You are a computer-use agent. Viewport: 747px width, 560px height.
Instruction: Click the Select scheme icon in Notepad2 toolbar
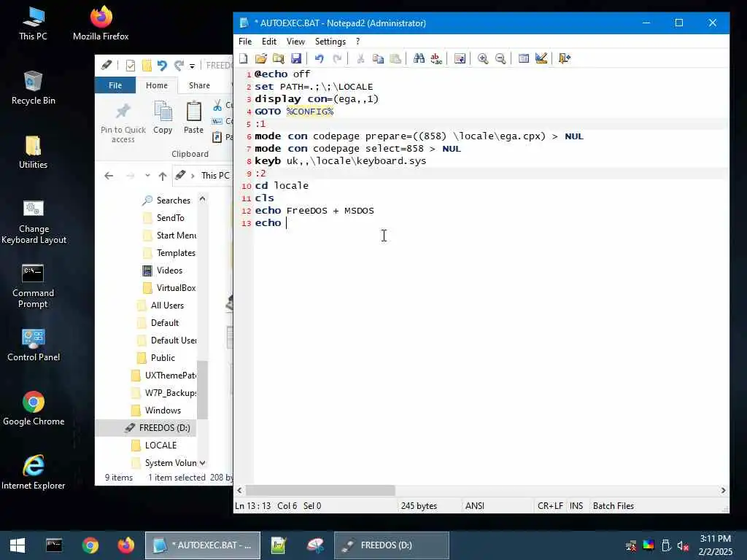pyautogui.click(x=524, y=58)
